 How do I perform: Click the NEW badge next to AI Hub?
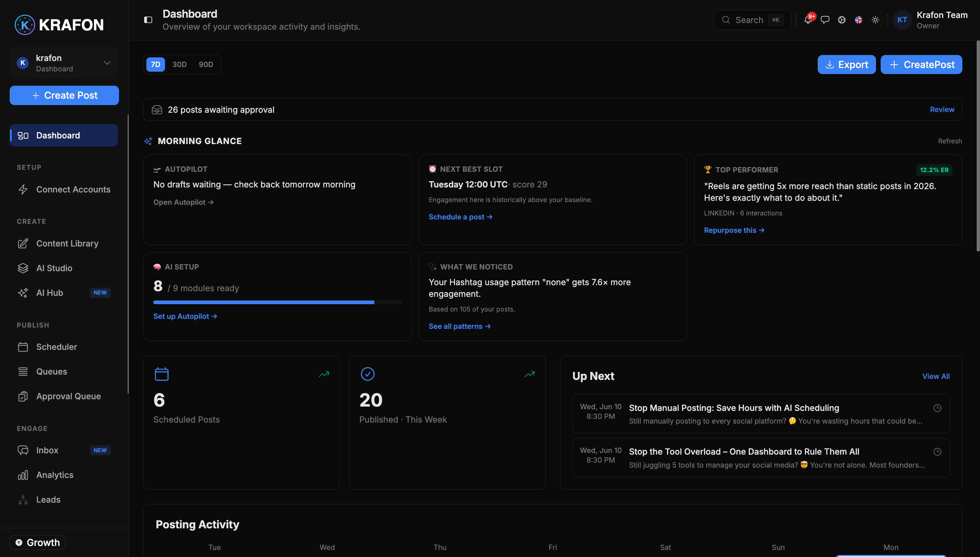point(100,293)
